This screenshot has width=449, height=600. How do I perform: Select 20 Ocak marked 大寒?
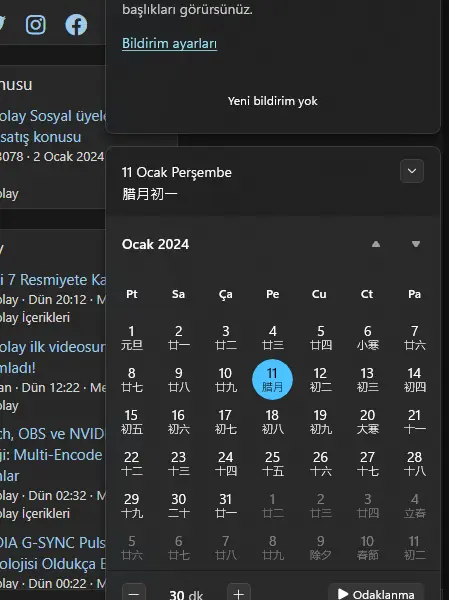[x=367, y=421]
